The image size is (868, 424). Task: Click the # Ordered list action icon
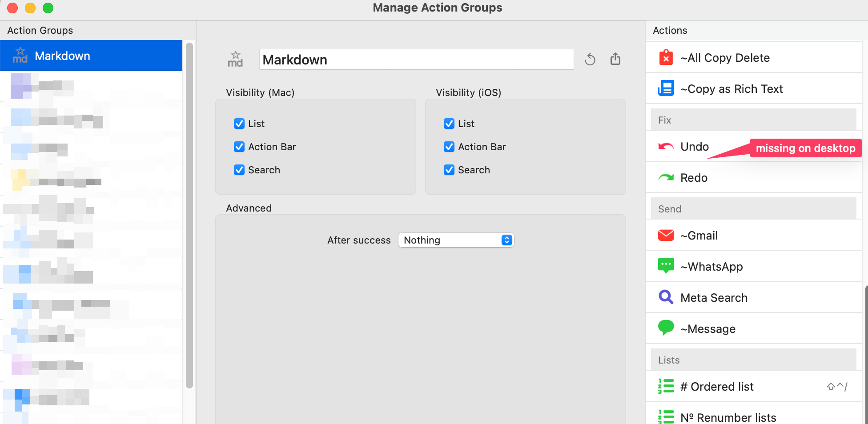click(666, 386)
